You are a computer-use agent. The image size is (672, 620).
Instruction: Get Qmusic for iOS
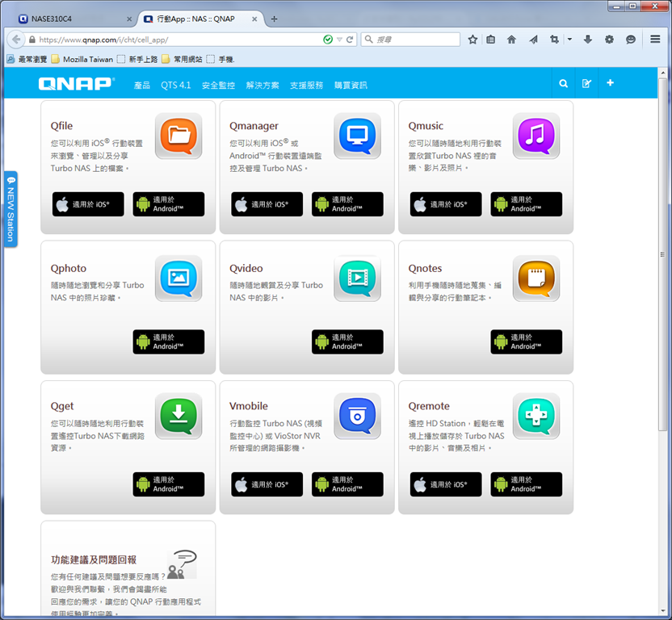(x=446, y=204)
